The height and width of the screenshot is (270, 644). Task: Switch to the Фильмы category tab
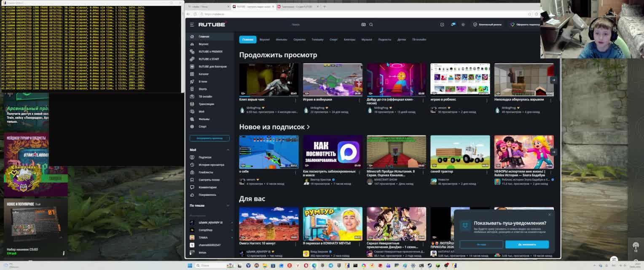pyautogui.click(x=281, y=40)
